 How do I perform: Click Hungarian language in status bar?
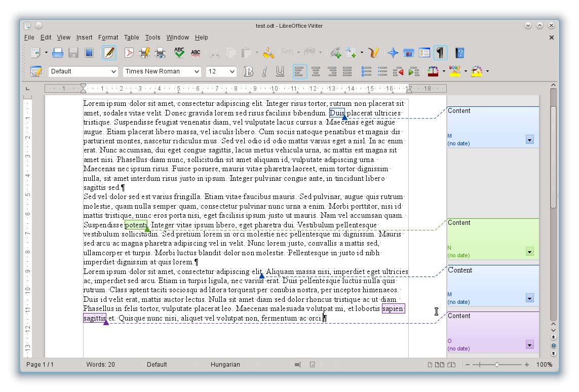225,364
